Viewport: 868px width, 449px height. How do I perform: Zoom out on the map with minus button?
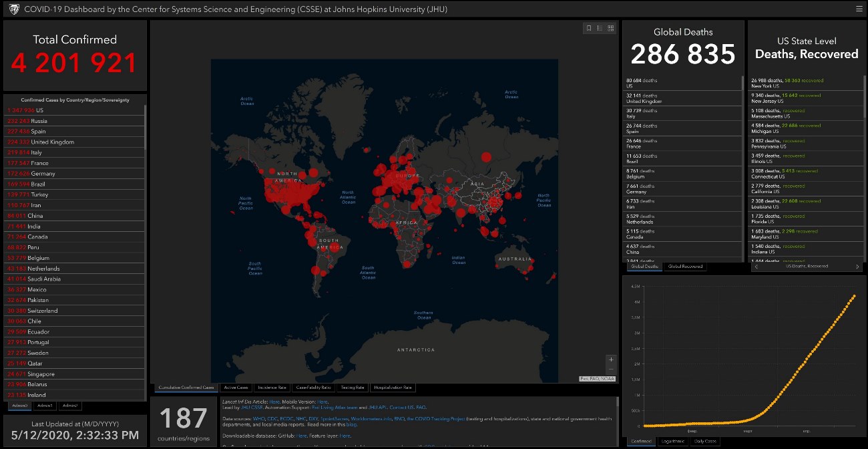point(611,369)
